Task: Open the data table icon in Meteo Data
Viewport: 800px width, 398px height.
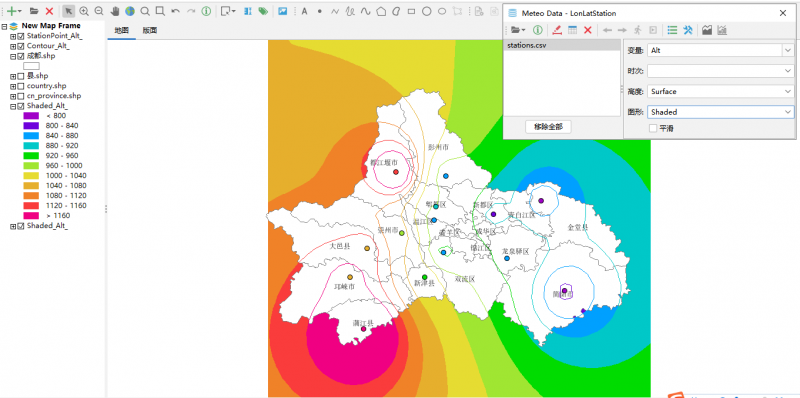Action: [572, 30]
